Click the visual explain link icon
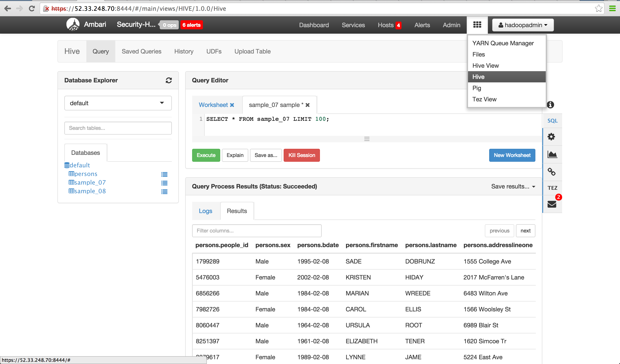 tap(551, 172)
